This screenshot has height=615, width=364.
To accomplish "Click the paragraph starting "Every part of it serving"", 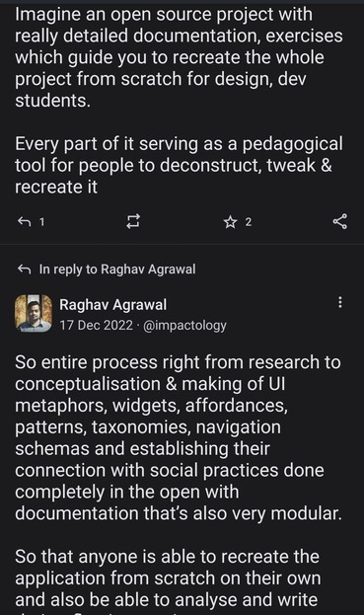I will tap(179, 165).
